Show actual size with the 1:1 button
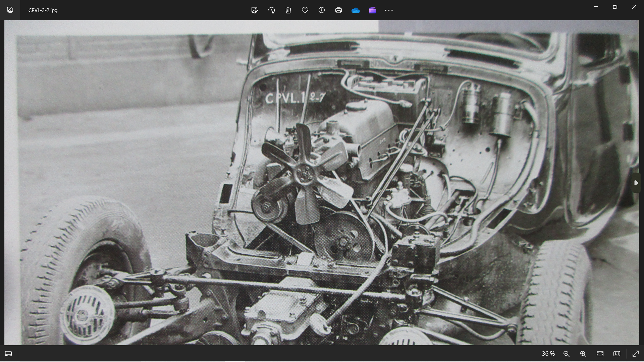 (617, 354)
